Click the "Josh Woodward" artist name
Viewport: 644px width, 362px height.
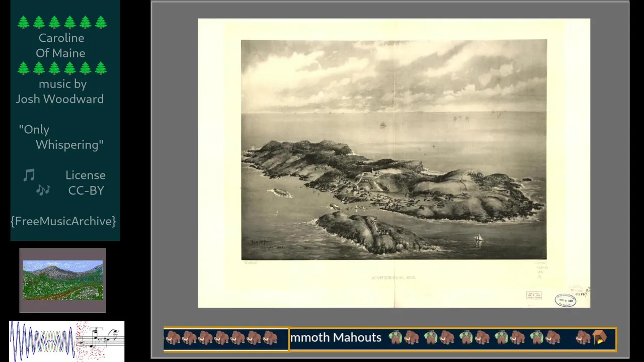click(x=60, y=99)
